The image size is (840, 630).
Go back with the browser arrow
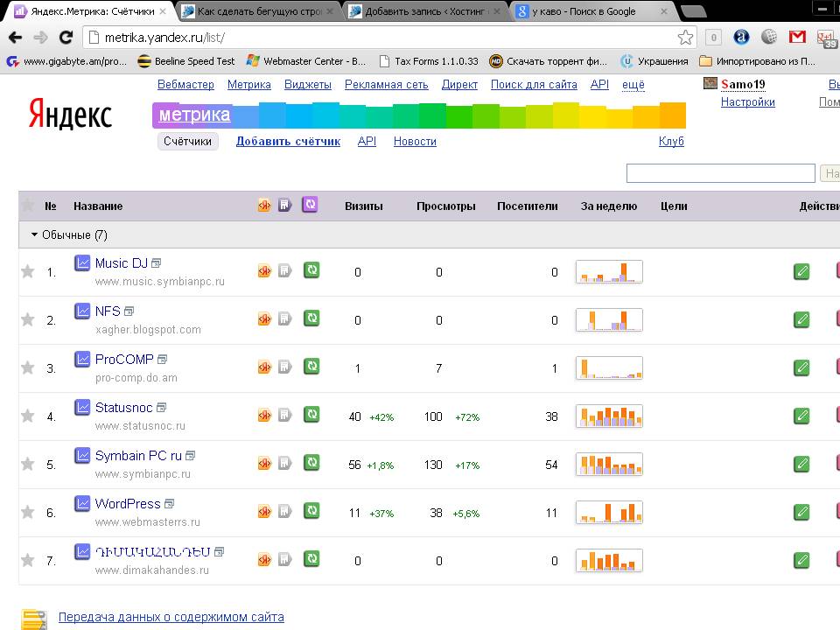(x=16, y=37)
